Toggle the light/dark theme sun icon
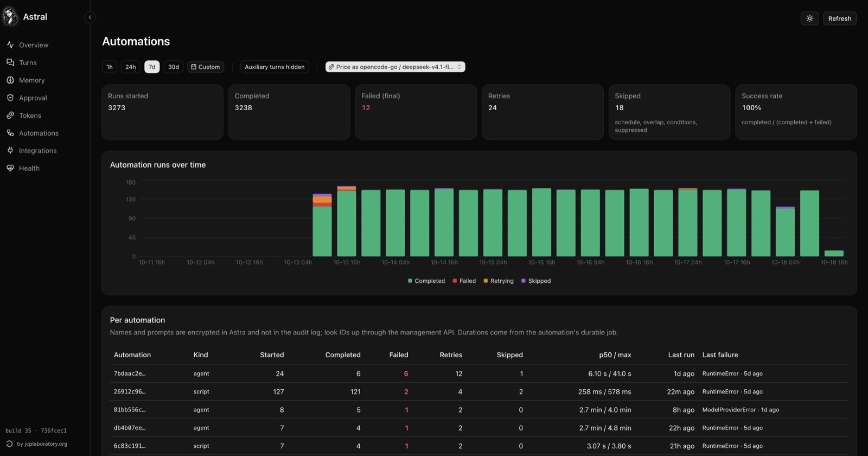The height and width of the screenshot is (456, 868). pyautogui.click(x=810, y=18)
